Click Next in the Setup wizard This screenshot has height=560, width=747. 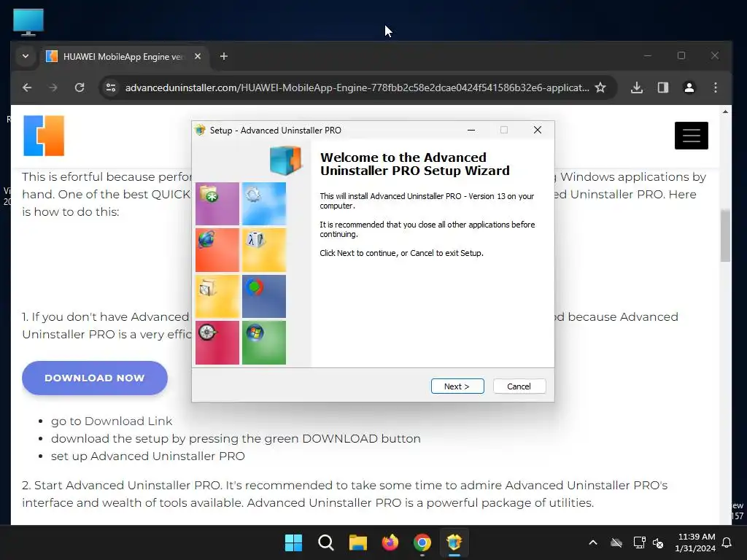[x=457, y=386]
